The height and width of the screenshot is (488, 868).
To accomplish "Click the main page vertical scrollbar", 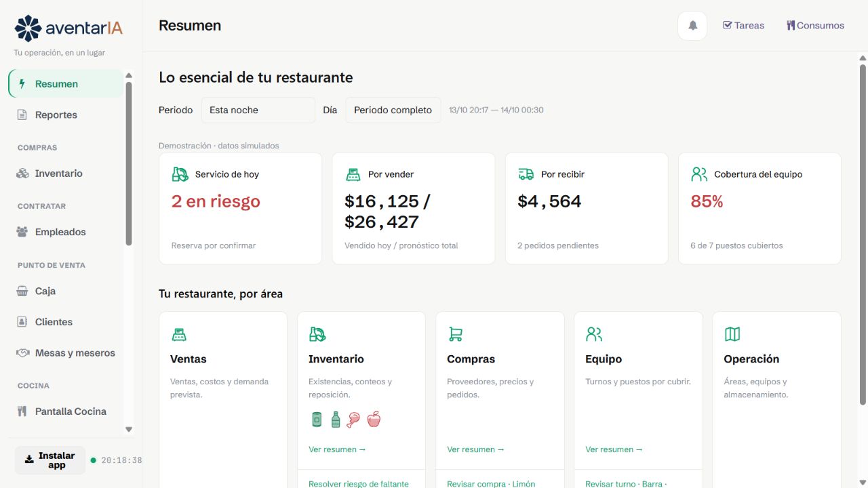I will tap(863, 234).
